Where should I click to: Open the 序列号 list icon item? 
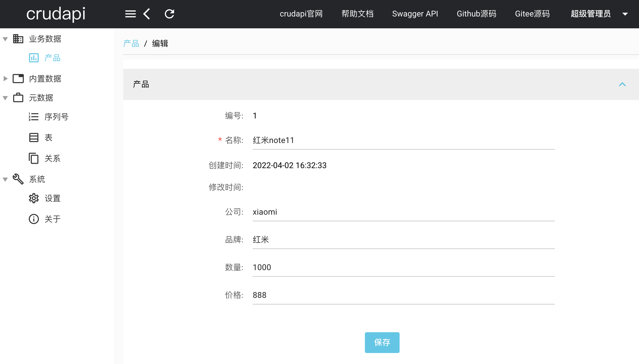coord(34,117)
